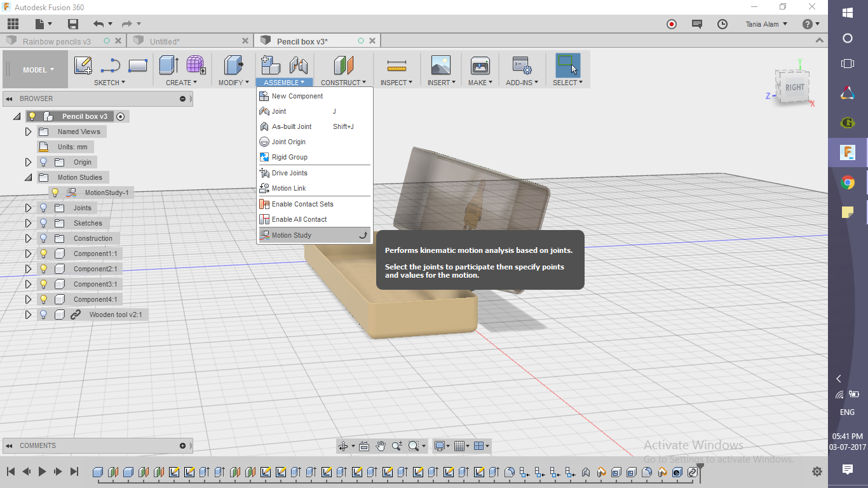This screenshot has height=488, width=868.
Task: Click the Scripts and Add-Ins icon
Action: click(522, 65)
